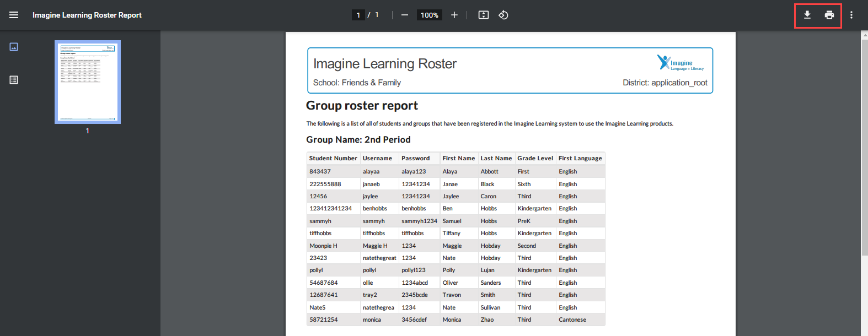Show the document outline in sidebar
The image size is (868, 336).
pos(14,80)
